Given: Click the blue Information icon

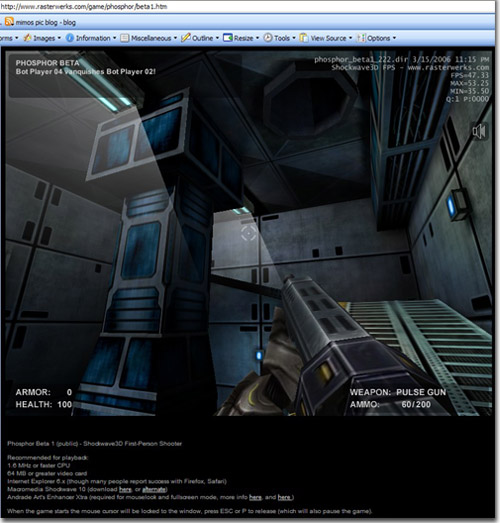Looking at the screenshot, I should [x=70, y=38].
